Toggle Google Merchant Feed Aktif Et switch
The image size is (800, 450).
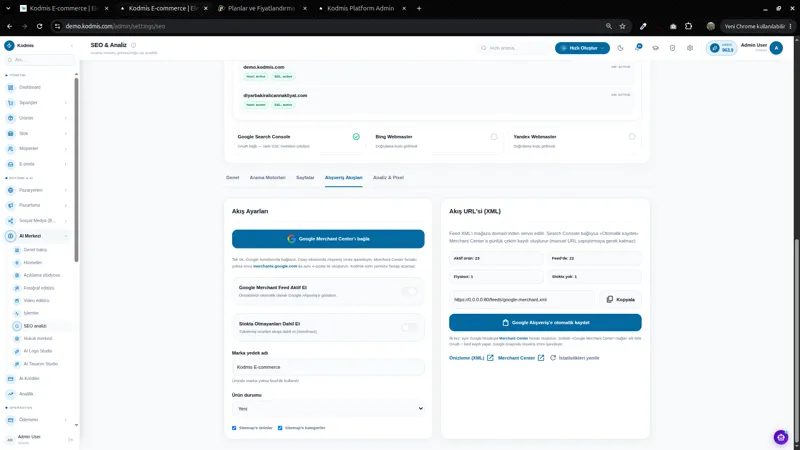(410, 291)
